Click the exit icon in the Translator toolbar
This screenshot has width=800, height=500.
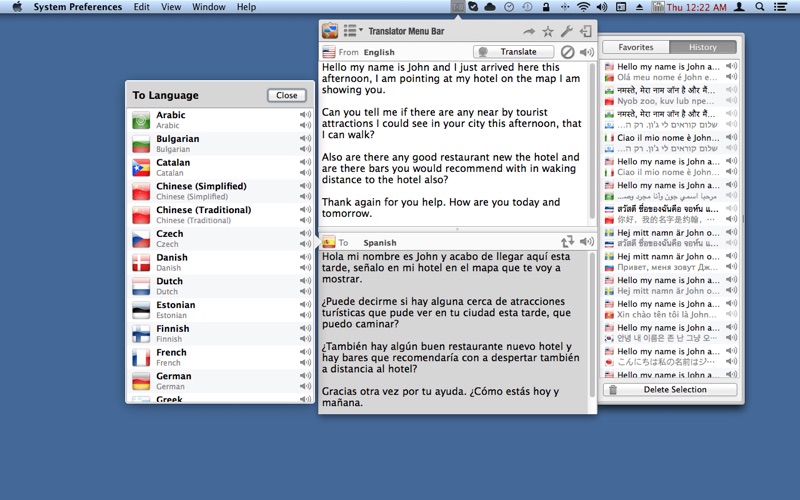tap(586, 31)
